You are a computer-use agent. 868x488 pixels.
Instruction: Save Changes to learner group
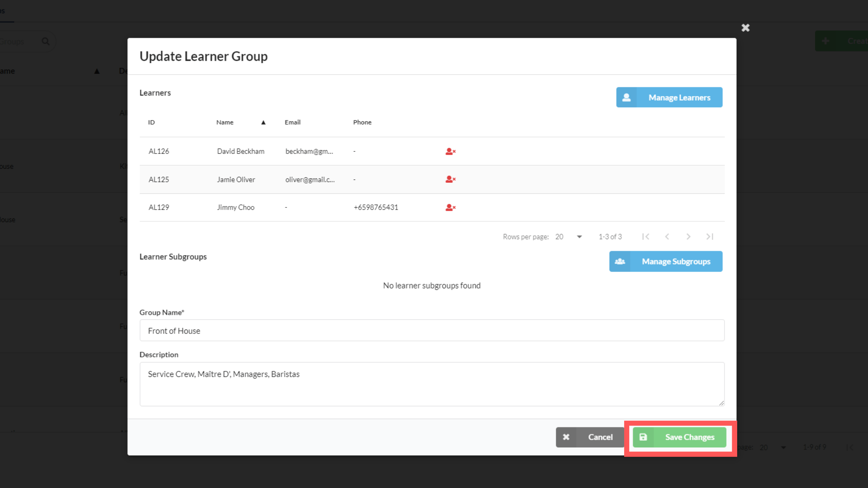click(x=679, y=437)
